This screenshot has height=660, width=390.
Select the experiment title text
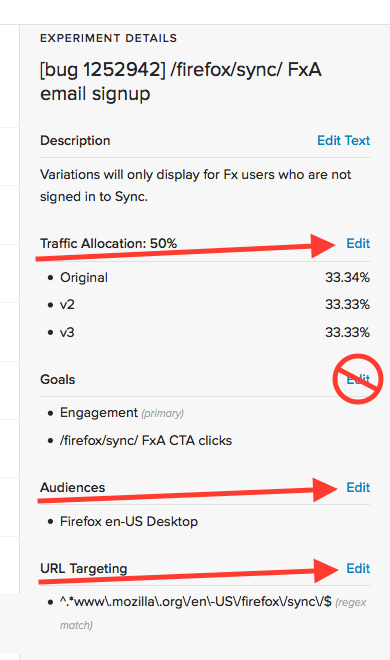181,81
